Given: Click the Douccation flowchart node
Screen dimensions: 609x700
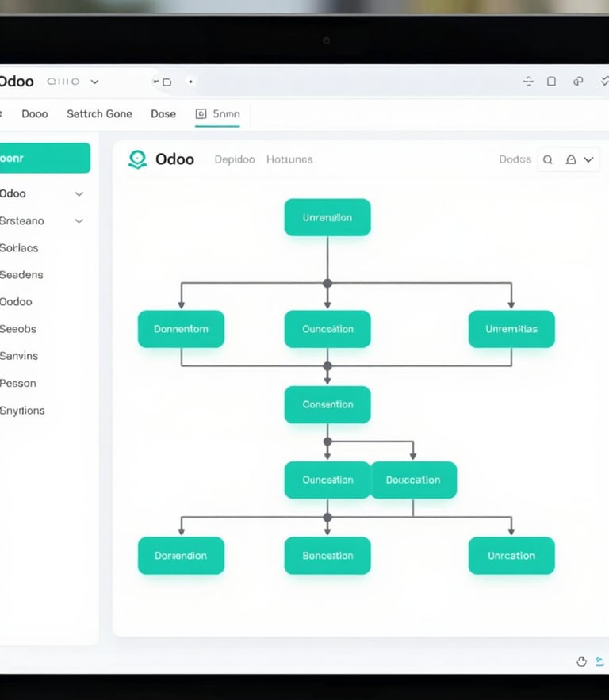Looking at the screenshot, I should point(413,480).
